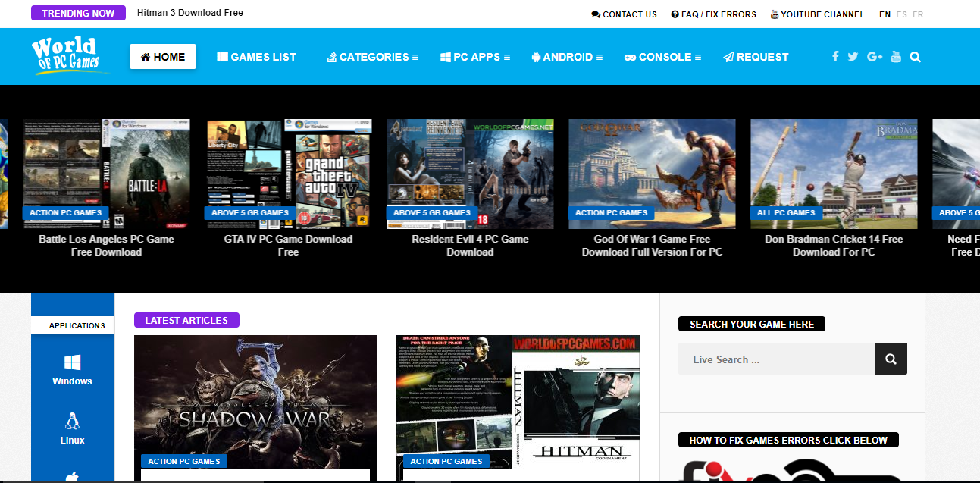Open GTA IV game cover thumbnail
This screenshot has width=980, height=483.
click(x=288, y=174)
